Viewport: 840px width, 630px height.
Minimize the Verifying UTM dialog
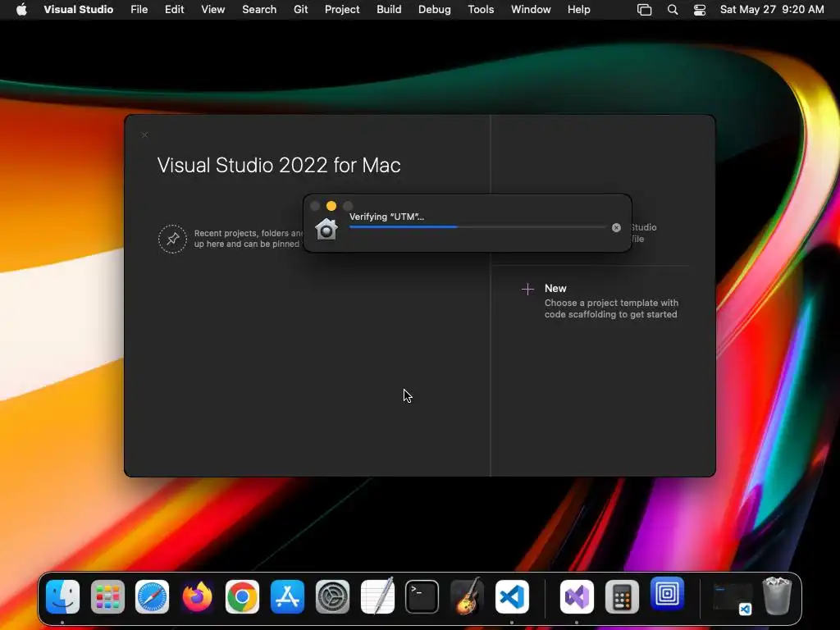pyautogui.click(x=331, y=206)
